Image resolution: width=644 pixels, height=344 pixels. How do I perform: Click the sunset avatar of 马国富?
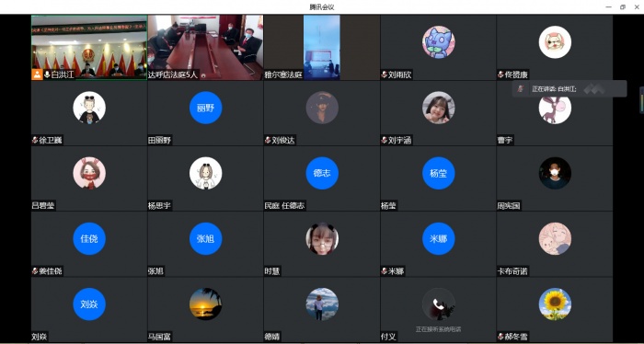pos(206,304)
